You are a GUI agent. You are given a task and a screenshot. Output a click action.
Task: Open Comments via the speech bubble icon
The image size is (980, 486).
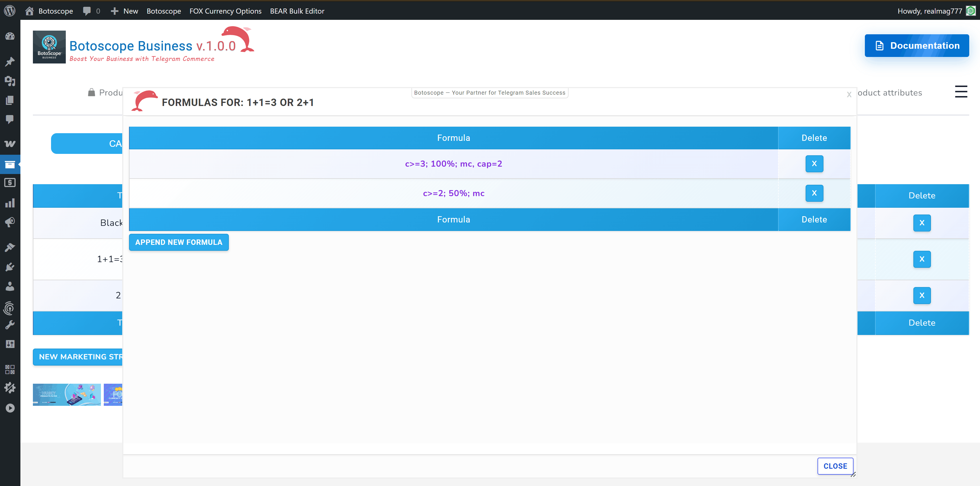10,119
